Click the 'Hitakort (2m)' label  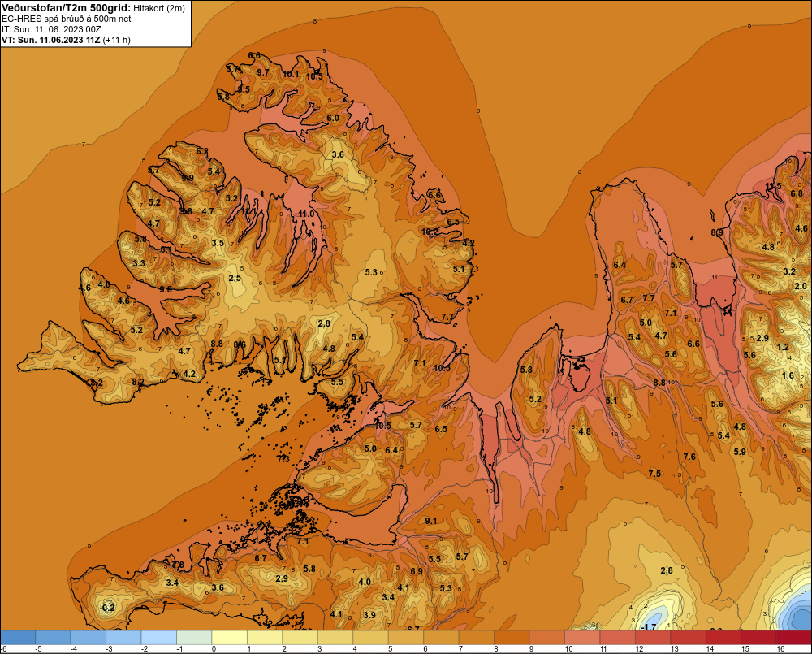tap(159, 8)
